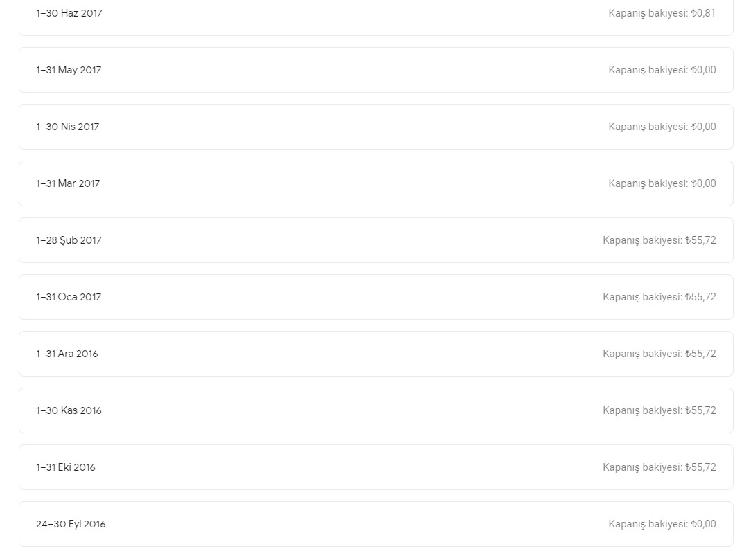Open the 1–30 Nis 2017 period
Viewport: 753px width, 560px height.
376,127
